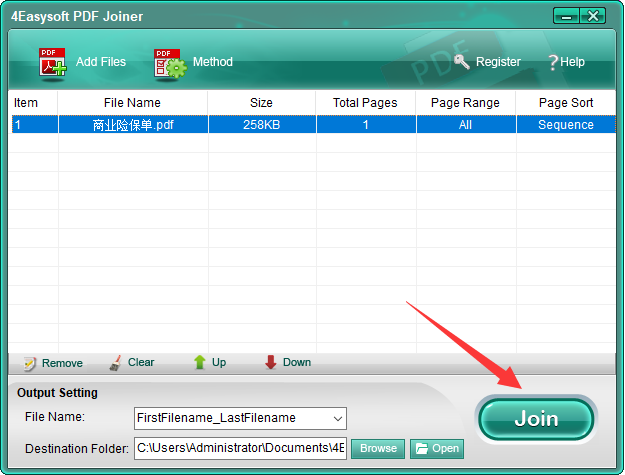Click the FirstFilename_LastFilename combo box text
Image resolution: width=625 pixels, height=475 pixels.
(216, 418)
